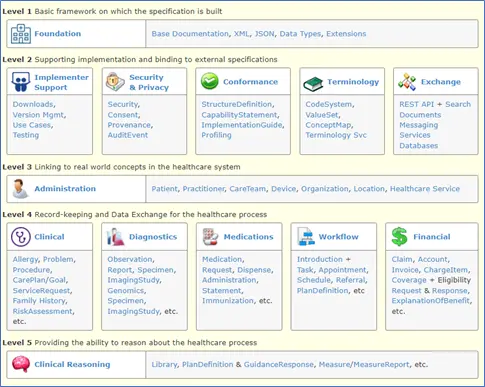Image resolution: width=485 pixels, height=387 pixels.
Task: Click the Clinical stethoscope icon
Action: (21, 237)
